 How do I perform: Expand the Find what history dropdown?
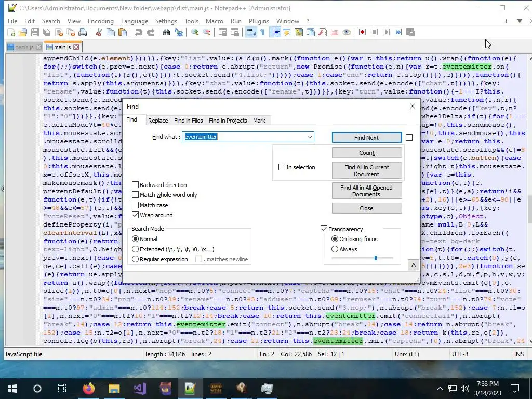[x=310, y=137]
